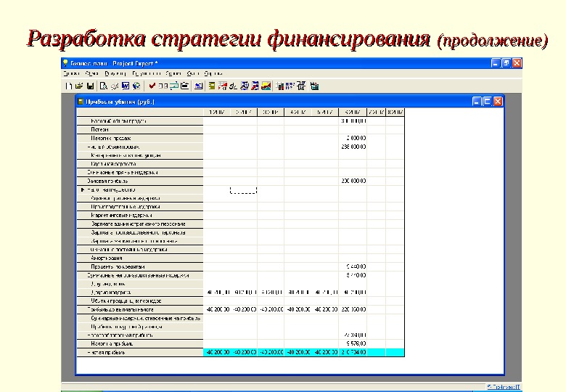
Task: Save the project with the floppy disk icon
Action: pos(90,86)
